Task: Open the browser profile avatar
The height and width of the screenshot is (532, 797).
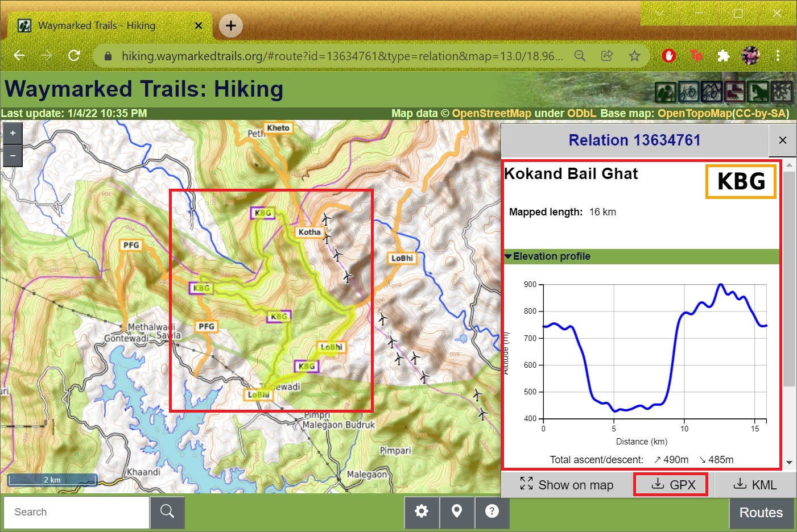Action: tap(751, 56)
